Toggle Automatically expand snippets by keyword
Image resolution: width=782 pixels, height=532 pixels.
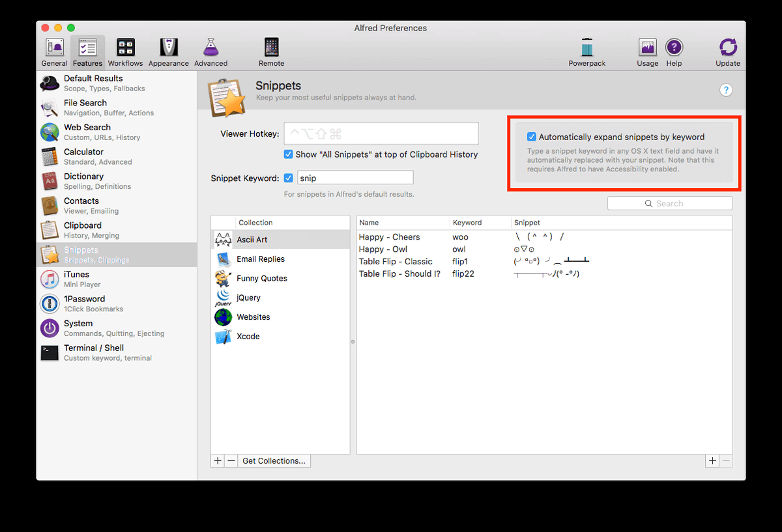pos(532,137)
